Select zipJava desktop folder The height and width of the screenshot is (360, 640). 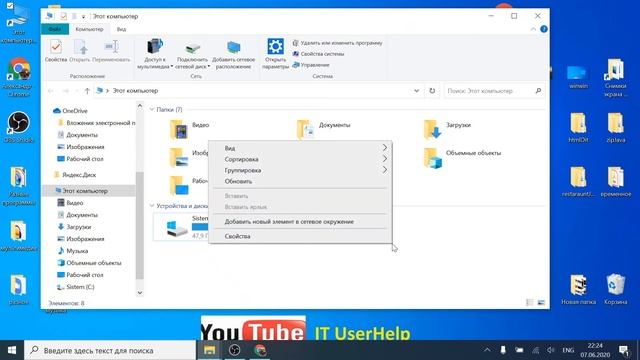(616, 127)
